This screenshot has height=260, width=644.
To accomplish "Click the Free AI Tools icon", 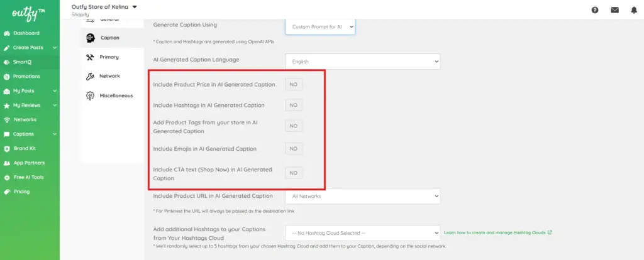I will pos(6,177).
